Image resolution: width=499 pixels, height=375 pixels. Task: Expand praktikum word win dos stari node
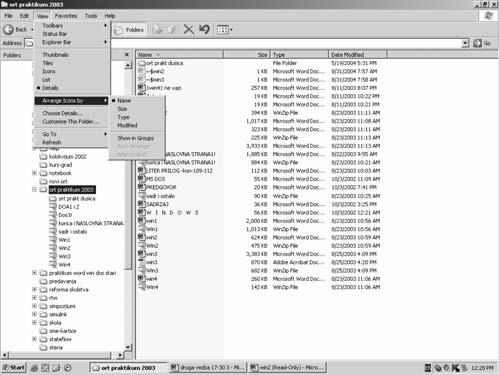(x=34, y=273)
